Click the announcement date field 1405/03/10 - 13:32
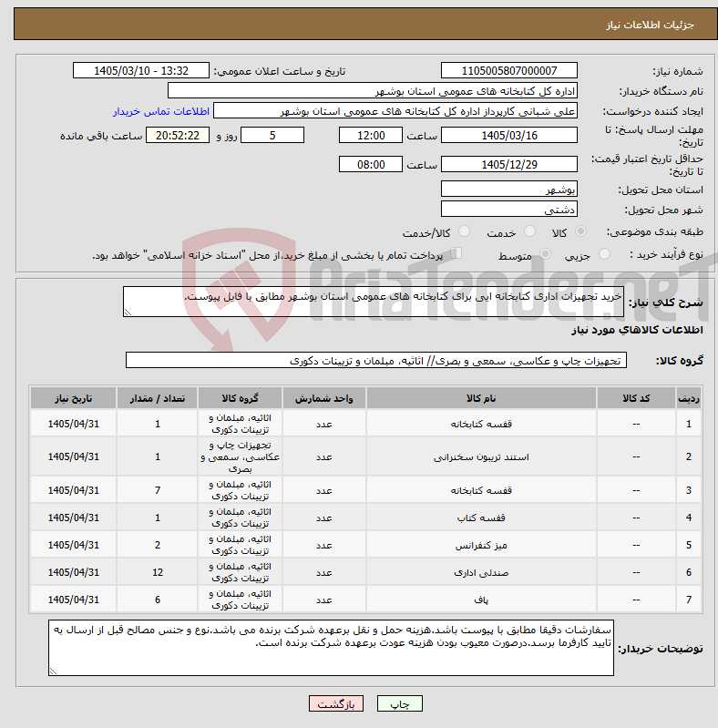 [x=141, y=70]
